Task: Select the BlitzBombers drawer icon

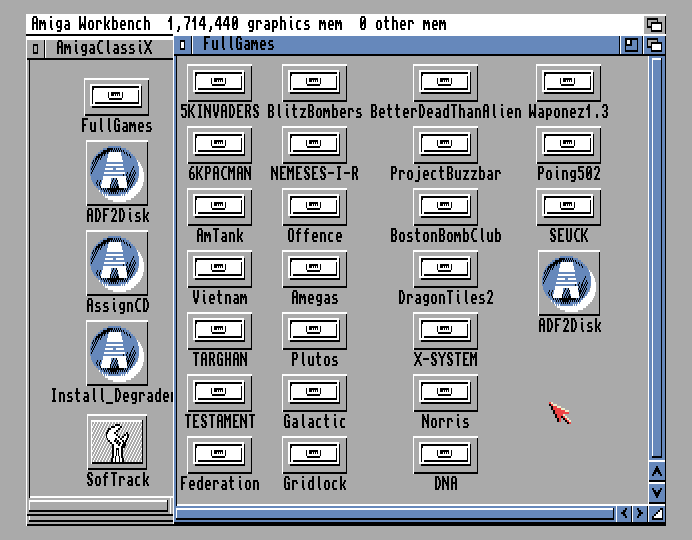Action: [x=314, y=83]
